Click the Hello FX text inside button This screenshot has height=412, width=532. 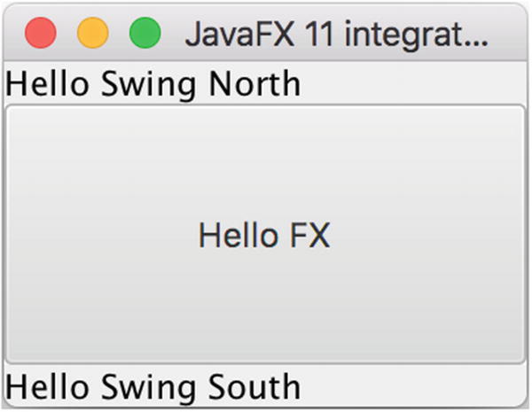coord(264,236)
